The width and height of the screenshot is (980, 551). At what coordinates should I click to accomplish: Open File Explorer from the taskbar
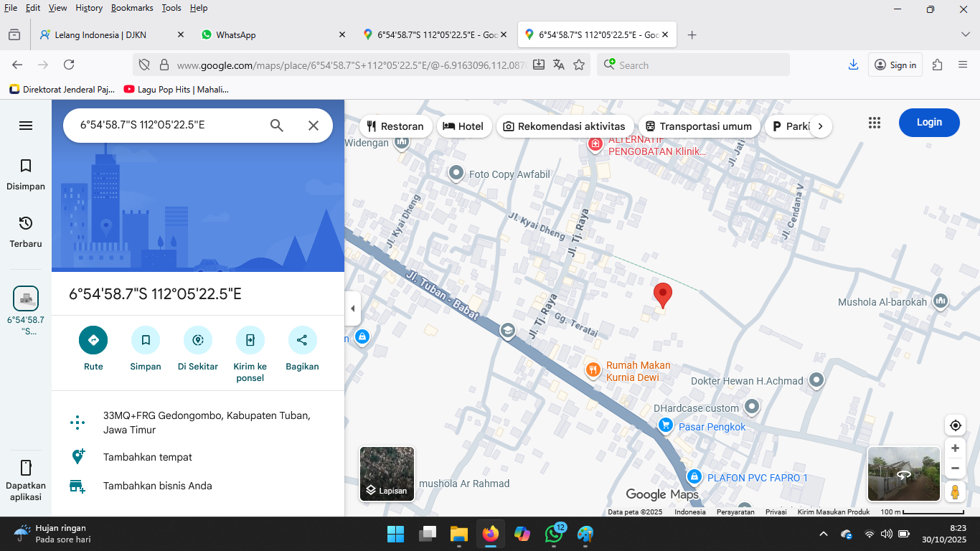[x=459, y=534]
